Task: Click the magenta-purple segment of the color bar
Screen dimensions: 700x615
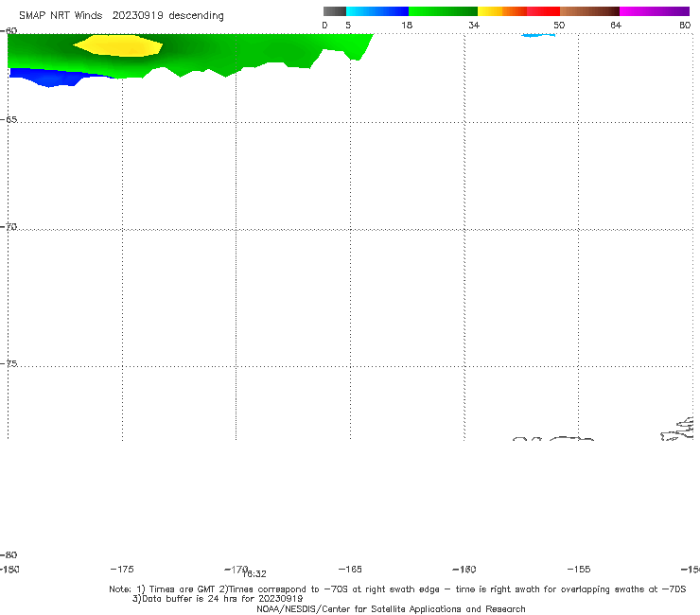Action: 655,11
